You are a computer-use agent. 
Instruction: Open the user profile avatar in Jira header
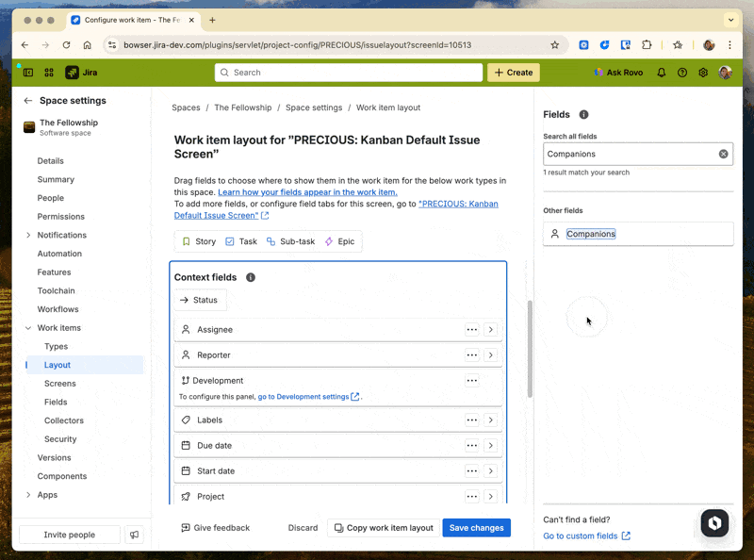(x=725, y=73)
